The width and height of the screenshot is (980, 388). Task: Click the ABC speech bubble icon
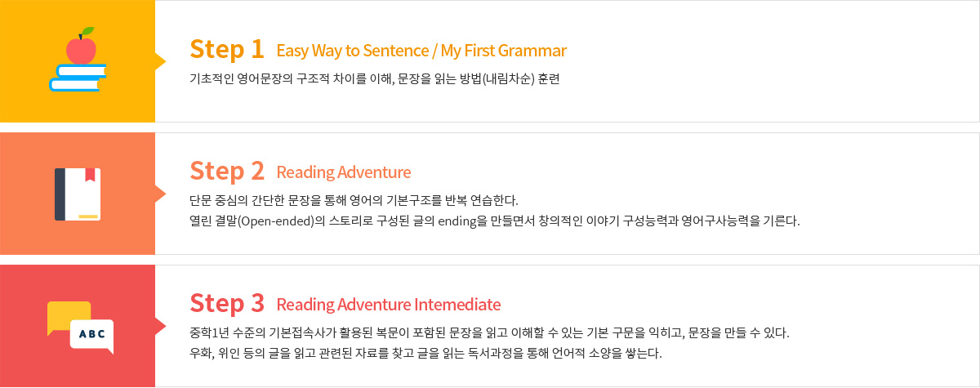80,327
